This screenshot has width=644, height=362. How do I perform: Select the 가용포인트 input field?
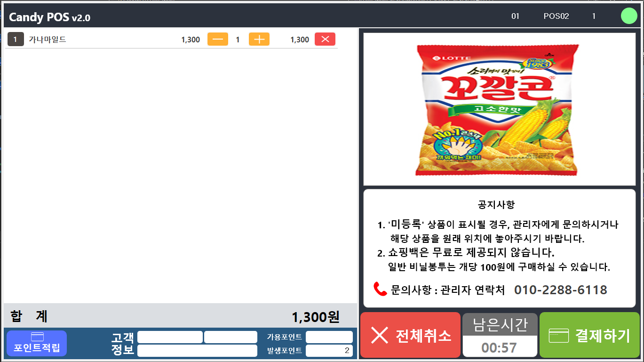click(x=329, y=337)
